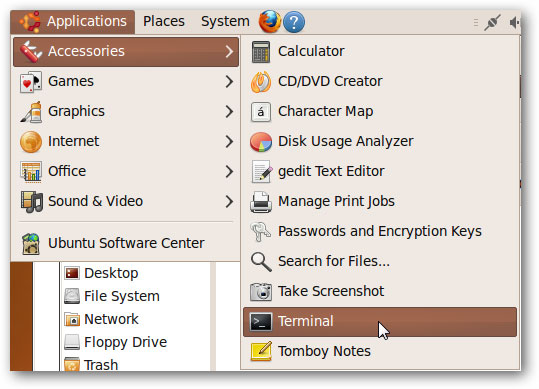
Task: Click the Terminal prompt icon
Action: coord(261,322)
